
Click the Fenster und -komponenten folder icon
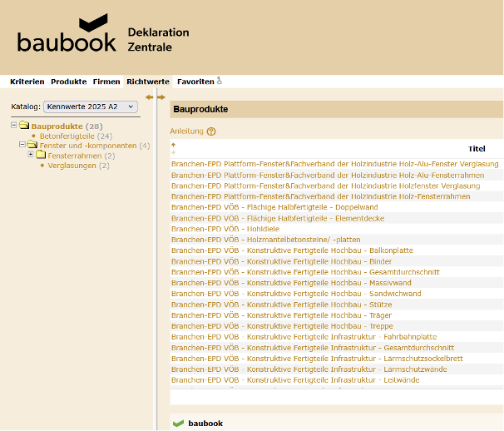coord(32,145)
